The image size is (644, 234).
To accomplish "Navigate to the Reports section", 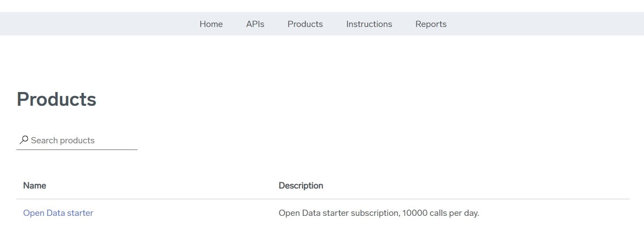I will tap(431, 24).
